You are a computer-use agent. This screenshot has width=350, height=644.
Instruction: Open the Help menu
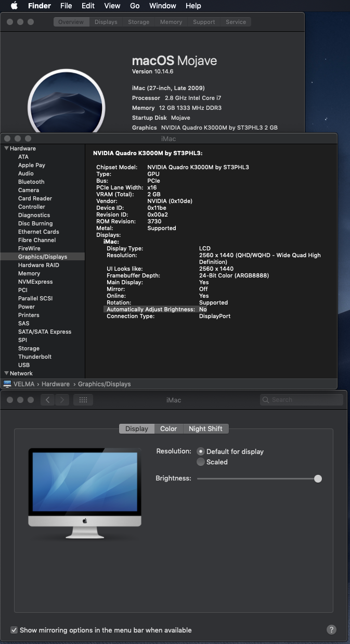coord(193,6)
